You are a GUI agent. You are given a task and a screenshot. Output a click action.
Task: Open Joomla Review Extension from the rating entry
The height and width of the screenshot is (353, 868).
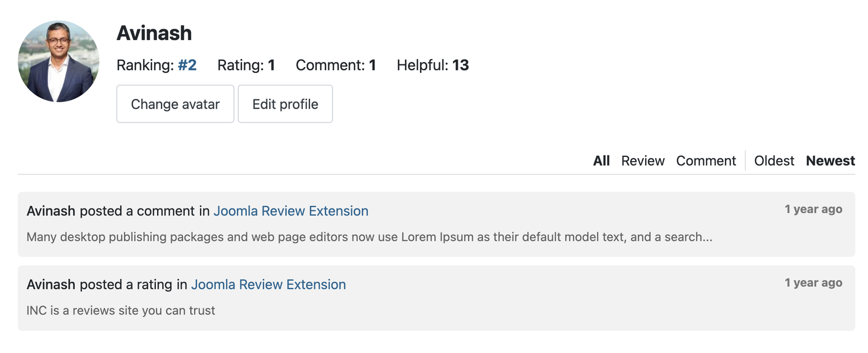[268, 284]
